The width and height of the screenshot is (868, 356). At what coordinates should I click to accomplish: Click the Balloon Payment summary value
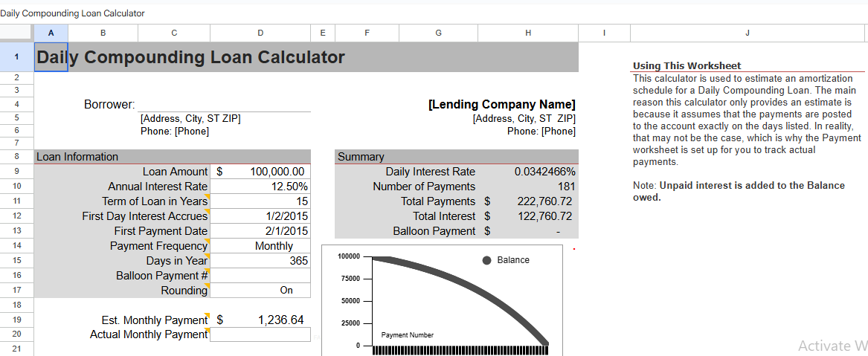pos(528,231)
